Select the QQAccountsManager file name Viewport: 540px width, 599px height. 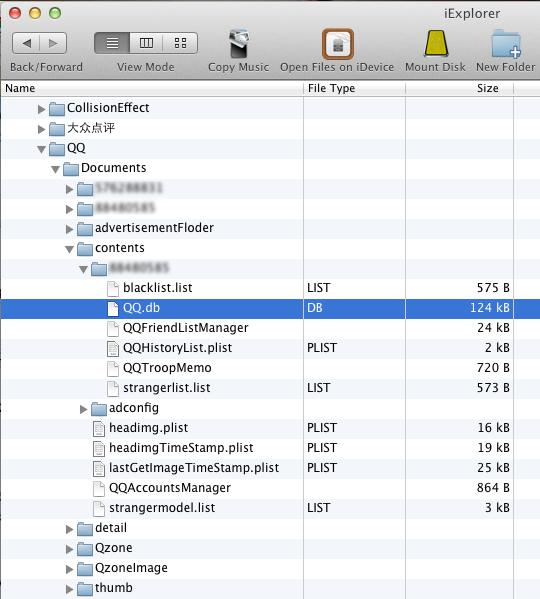click(170, 488)
